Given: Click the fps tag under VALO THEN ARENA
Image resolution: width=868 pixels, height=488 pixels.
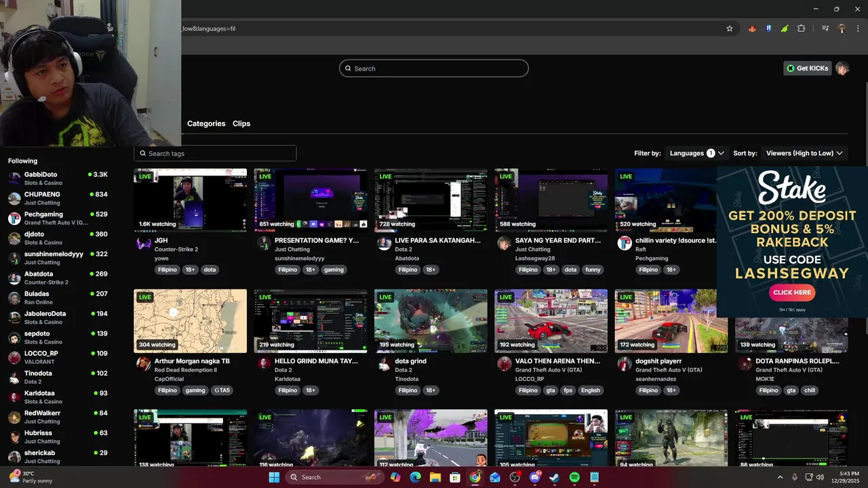Looking at the screenshot, I should coord(568,390).
